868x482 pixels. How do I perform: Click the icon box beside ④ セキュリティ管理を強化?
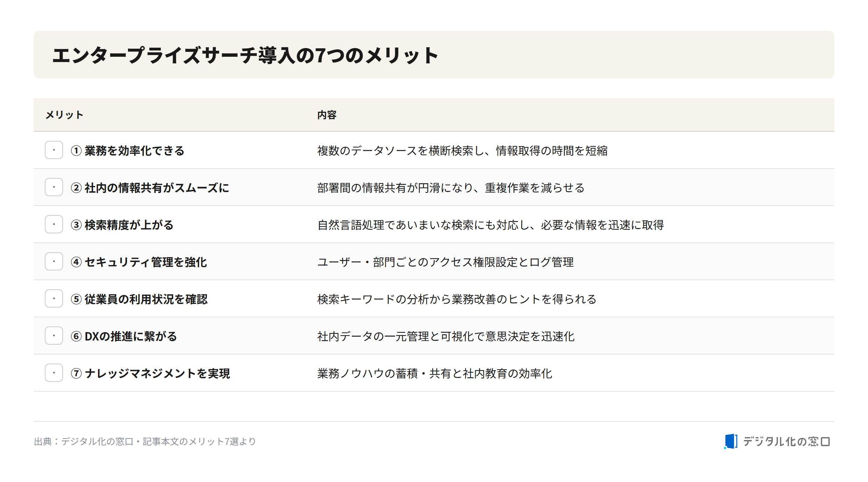pos(54,261)
